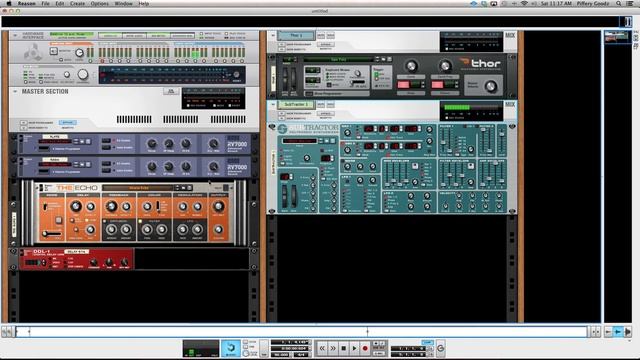The image size is (640, 360).
Task: Click Bypass on the Master Section inserts
Action: point(68,122)
